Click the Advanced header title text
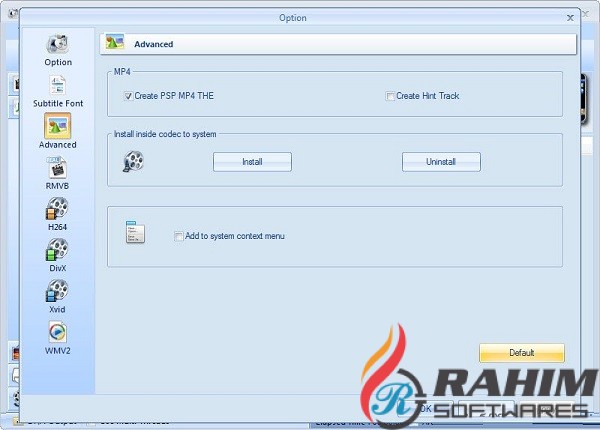This screenshot has width=600, height=430. tap(153, 44)
